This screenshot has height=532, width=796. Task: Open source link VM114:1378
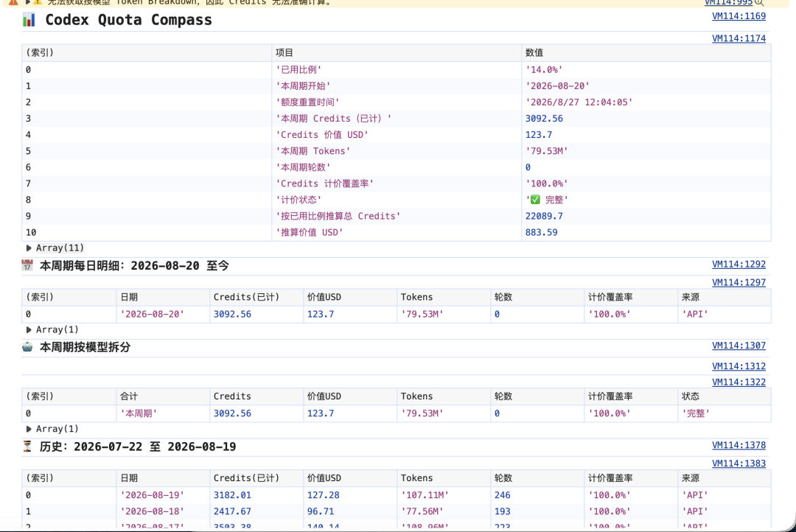click(x=739, y=445)
